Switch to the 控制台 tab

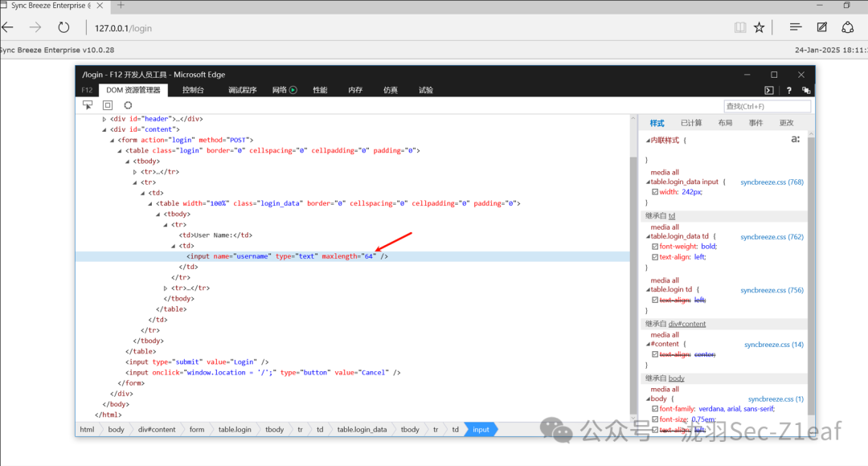pyautogui.click(x=193, y=90)
